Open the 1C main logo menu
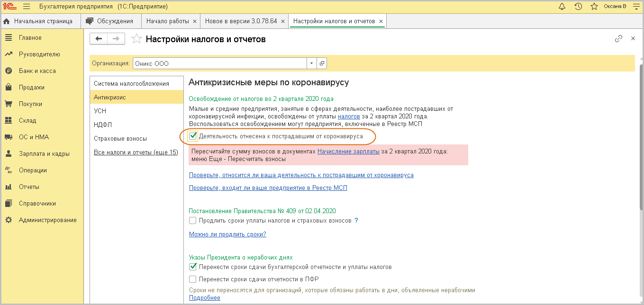Image resolution: width=644 pixels, height=305 pixels. tap(10, 7)
